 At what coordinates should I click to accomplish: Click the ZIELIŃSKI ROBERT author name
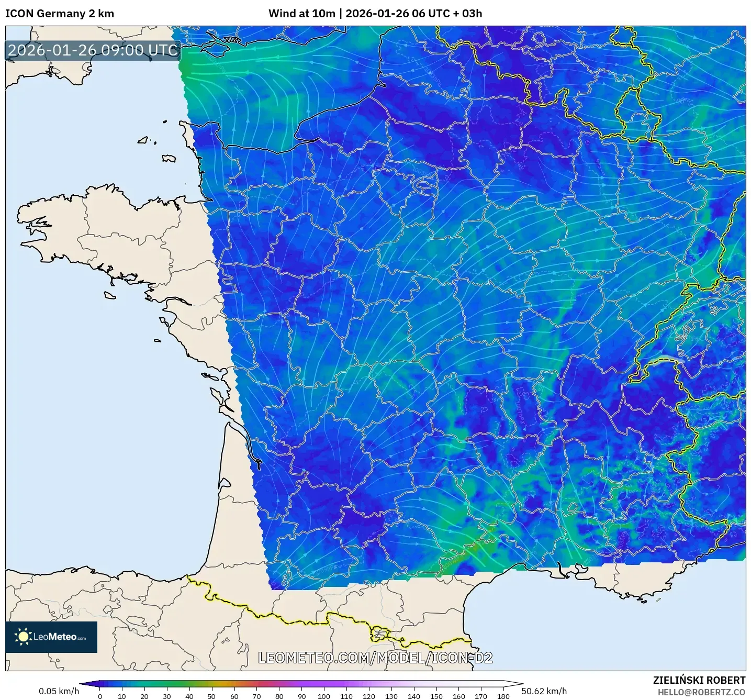(699, 680)
